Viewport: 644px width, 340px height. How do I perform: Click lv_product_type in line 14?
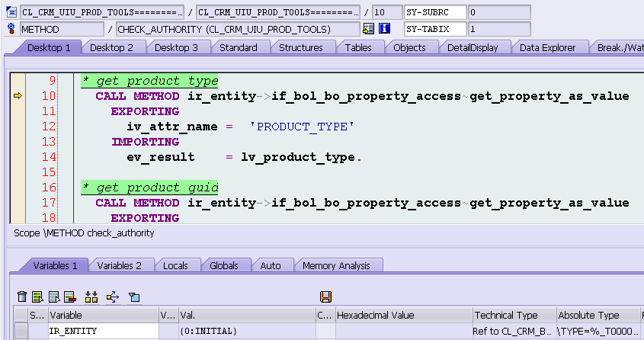tap(298, 157)
